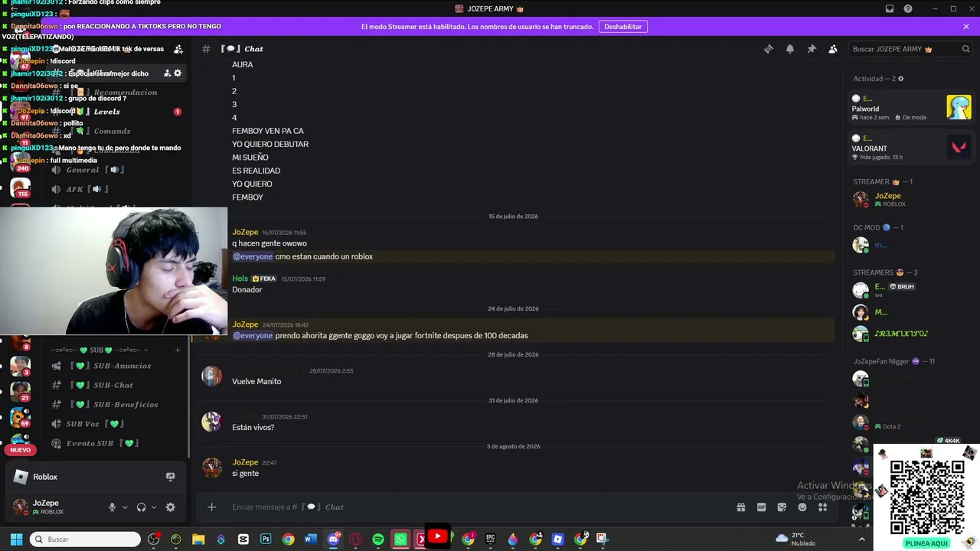The width and height of the screenshot is (980, 551).
Task: Open Microsoft Word from the taskbar
Action: [x=311, y=540]
